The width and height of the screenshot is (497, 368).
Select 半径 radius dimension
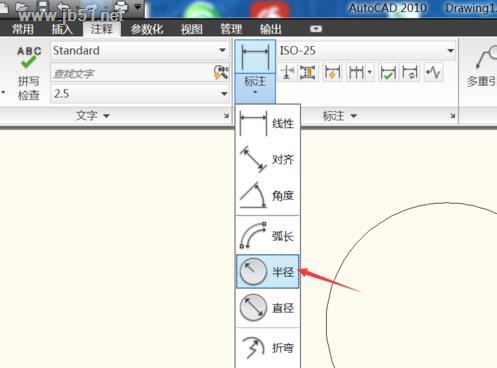(x=268, y=271)
